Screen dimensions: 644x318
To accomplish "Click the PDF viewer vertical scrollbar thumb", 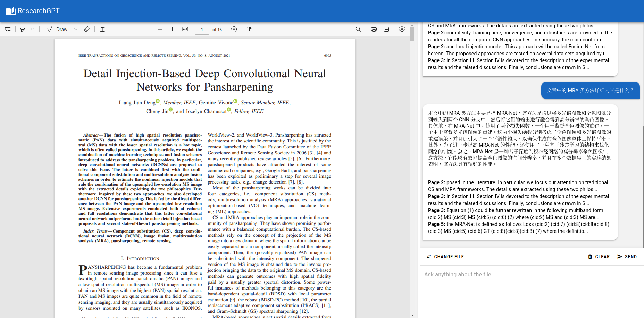I will 412,34.
